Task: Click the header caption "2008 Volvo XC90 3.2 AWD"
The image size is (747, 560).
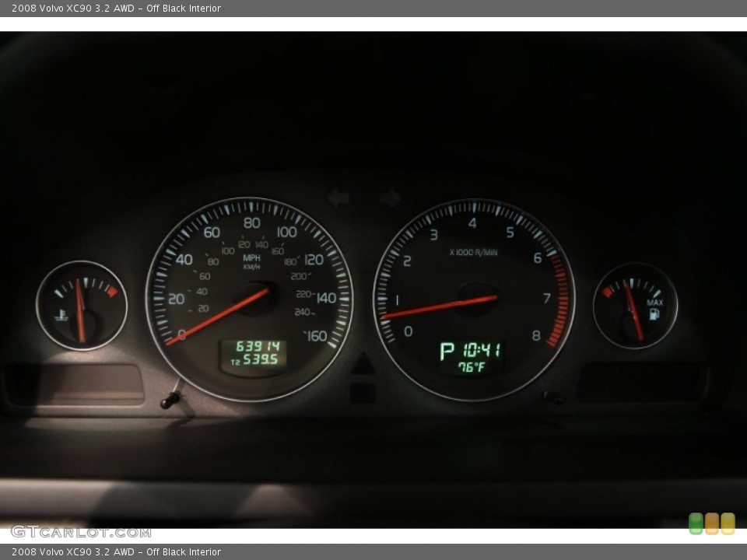Action: tap(73, 8)
